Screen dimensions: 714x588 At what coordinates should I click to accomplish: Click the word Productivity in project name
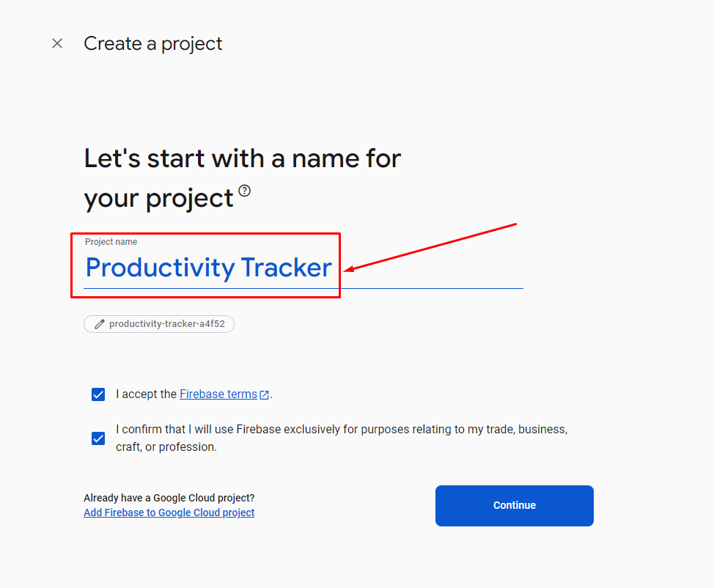click(160, 268)
